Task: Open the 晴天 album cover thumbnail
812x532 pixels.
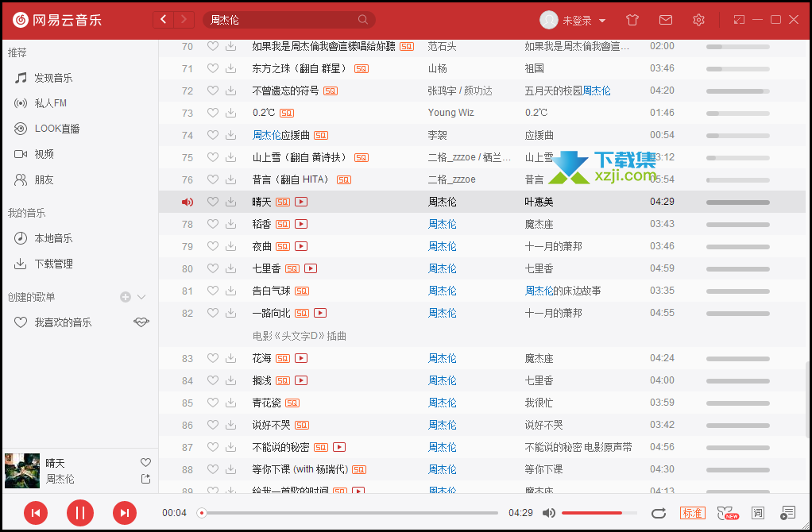Action: [22, 470]
